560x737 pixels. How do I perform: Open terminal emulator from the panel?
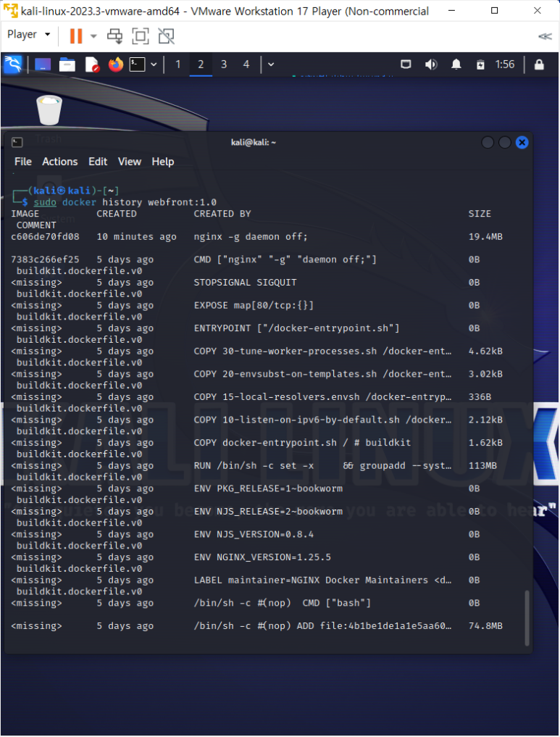tap(137, 64)
